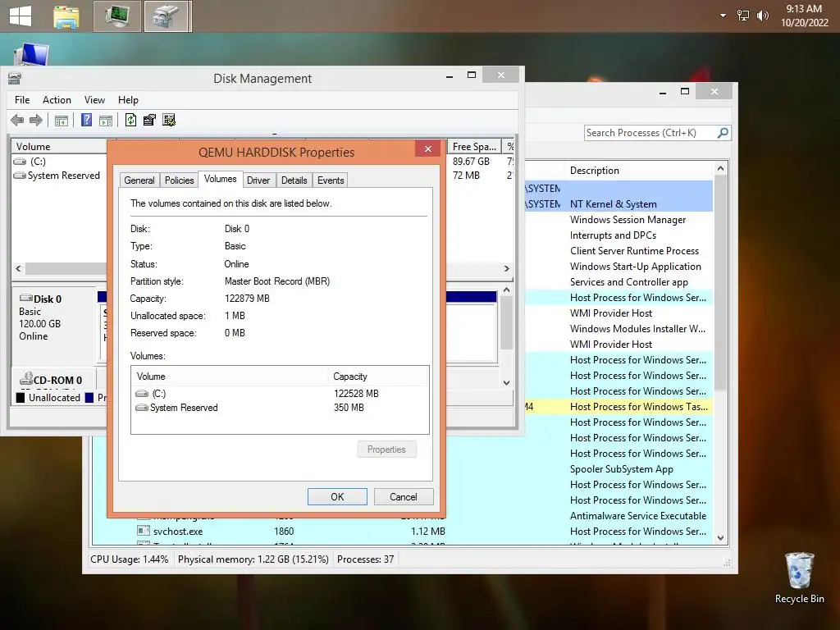840x630 pixels.
Task: Open the View menu in Disk Management
Action: click(x=94, y=99)
